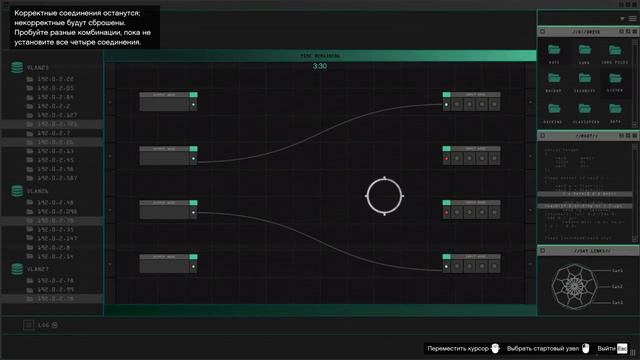Click the second input node's green tab
The image size is (640, 360).
(447, 149)
